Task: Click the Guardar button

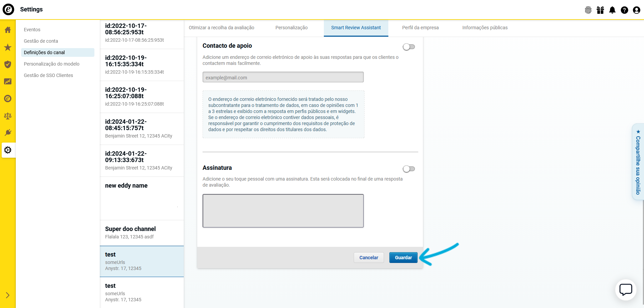Action: [x=403, y=258]
